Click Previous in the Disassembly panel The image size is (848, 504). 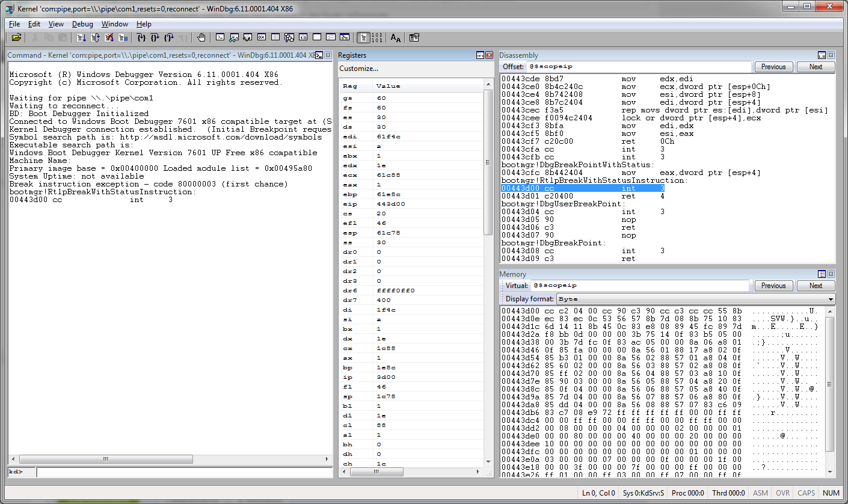coord(774,67)
